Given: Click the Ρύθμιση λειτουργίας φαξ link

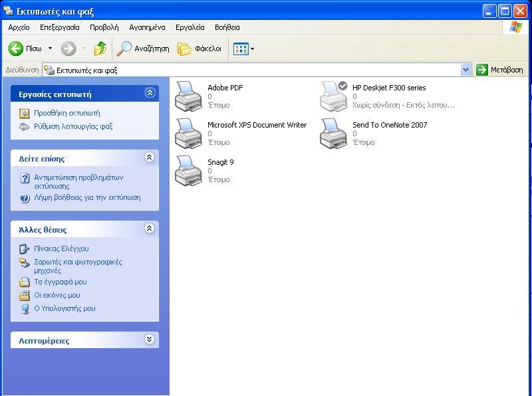Looking at the screenshot, I should [73, 127].
